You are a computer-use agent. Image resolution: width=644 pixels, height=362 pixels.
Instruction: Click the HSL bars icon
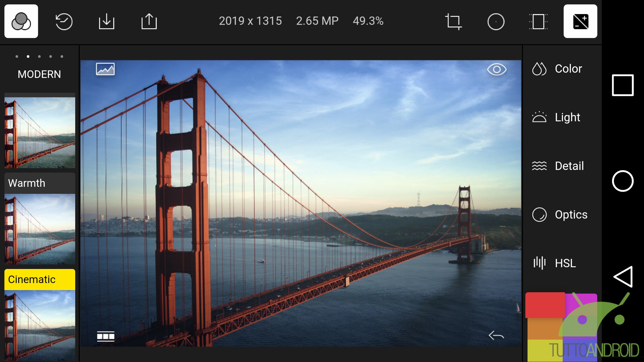pos(539,263)
